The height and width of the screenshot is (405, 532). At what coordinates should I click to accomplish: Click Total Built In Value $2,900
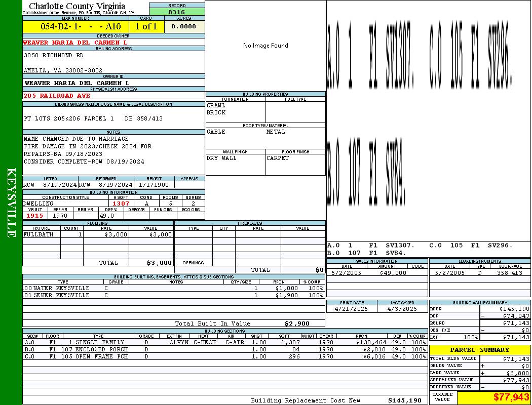[297, 323]
